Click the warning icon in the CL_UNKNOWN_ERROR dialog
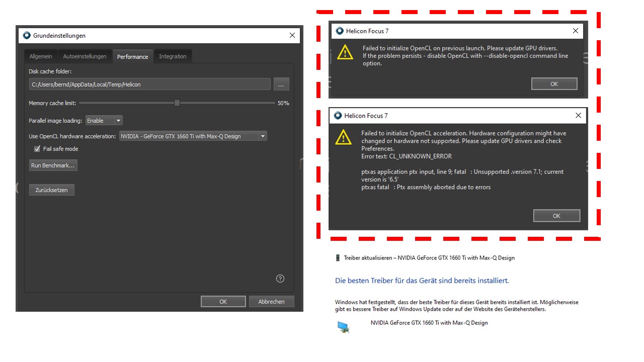Screen dimensions: 644x362 pos(344,137)
